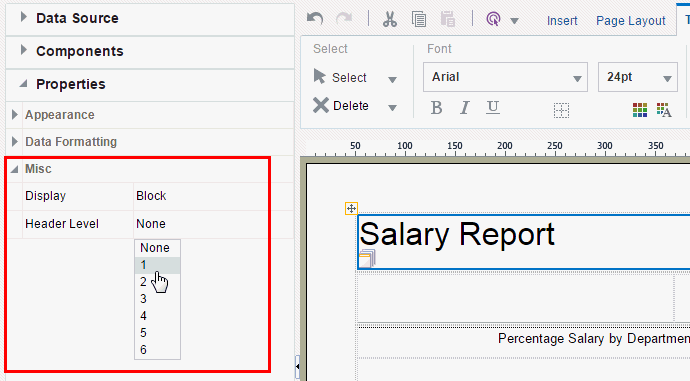690x381 pixels.
Task: Click the Display value Block
Action: click(x=151, y=196)
